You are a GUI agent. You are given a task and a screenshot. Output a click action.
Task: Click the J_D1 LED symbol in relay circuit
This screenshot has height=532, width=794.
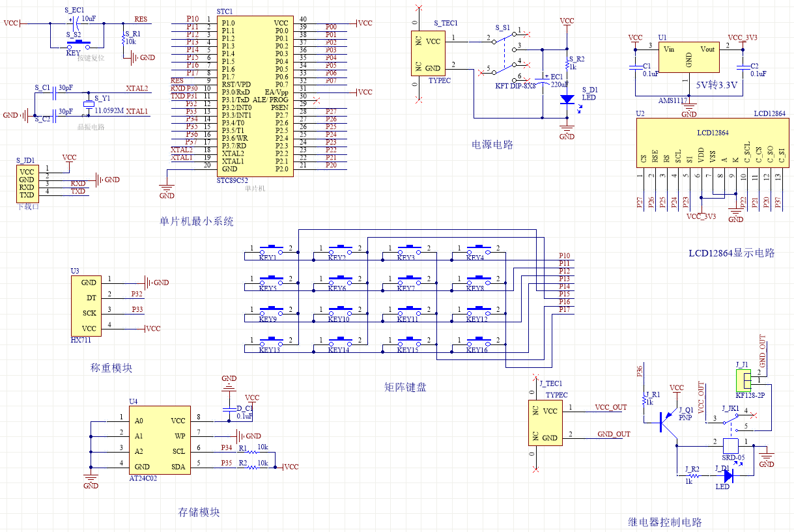728,477
